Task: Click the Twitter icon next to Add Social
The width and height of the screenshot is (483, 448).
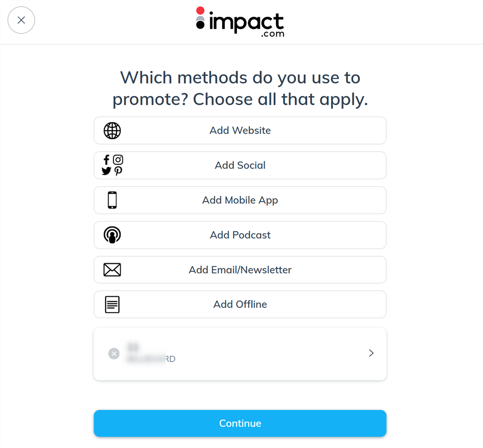Action: [106, 171]
